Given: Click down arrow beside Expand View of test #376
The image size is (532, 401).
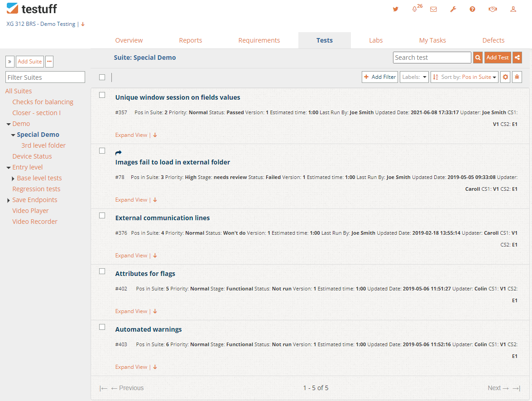Looking at the screenshot, I should [x=155, y=256].
